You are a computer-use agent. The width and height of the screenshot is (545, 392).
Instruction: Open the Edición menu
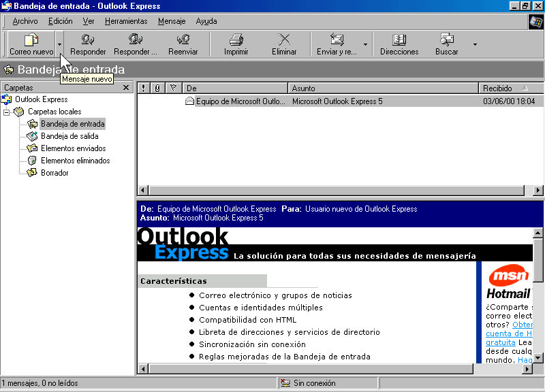point(60,21)
